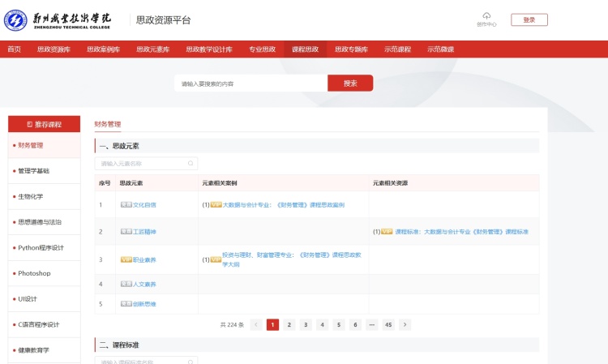Switch to the 示范微课 nav tab

click(x=440, y=49)
